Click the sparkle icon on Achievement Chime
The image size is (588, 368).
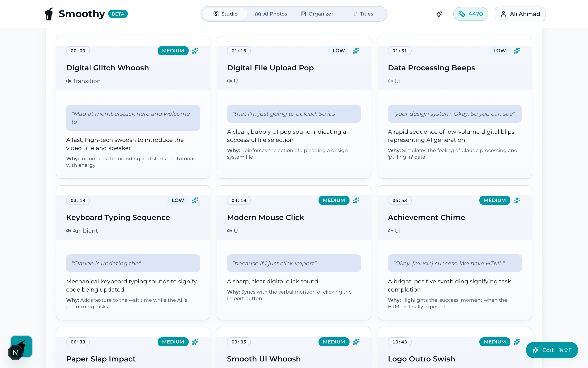(x=517, y=200)
